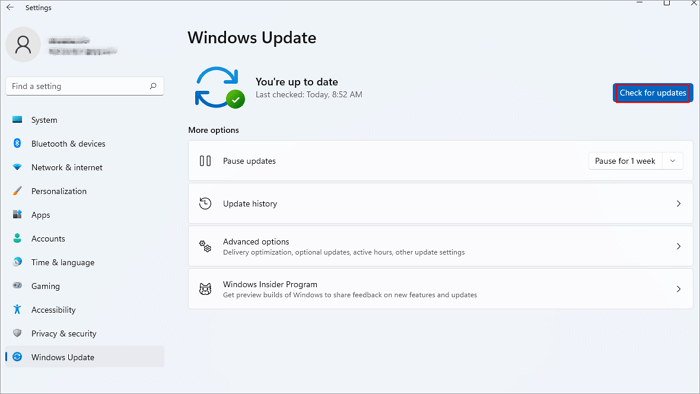
Task: Click the Update history label
Action: pos(250,203)
